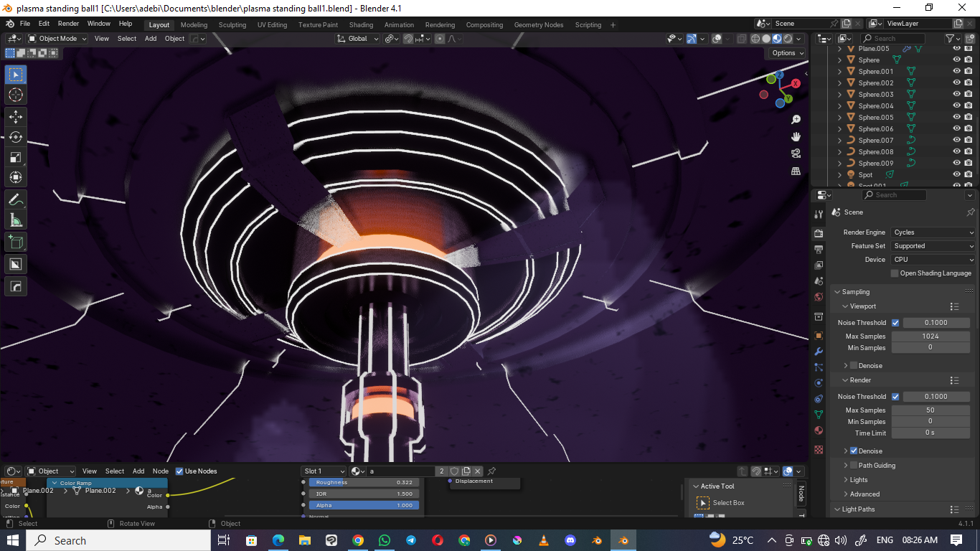The height and width of the screenshot is (551, 980).
Task: Open the Render Engine dropdown
Action: (933, 232)
